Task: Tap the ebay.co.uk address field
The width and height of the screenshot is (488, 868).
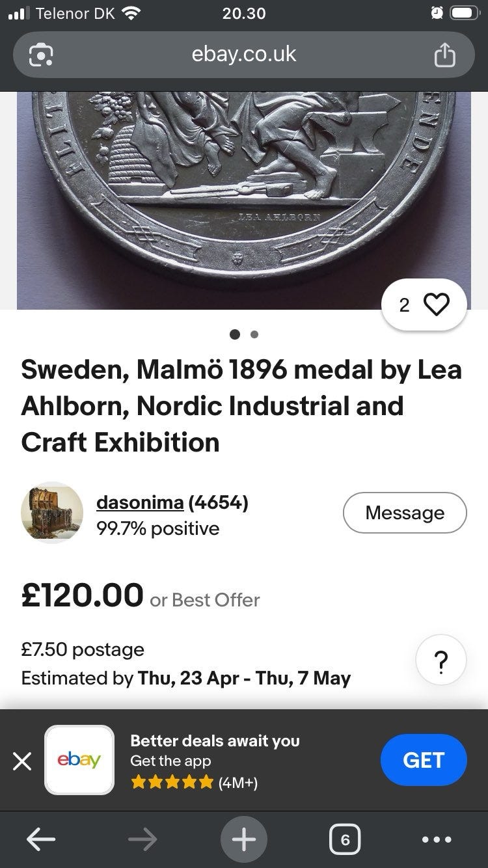Action: (x=244, y=55)
